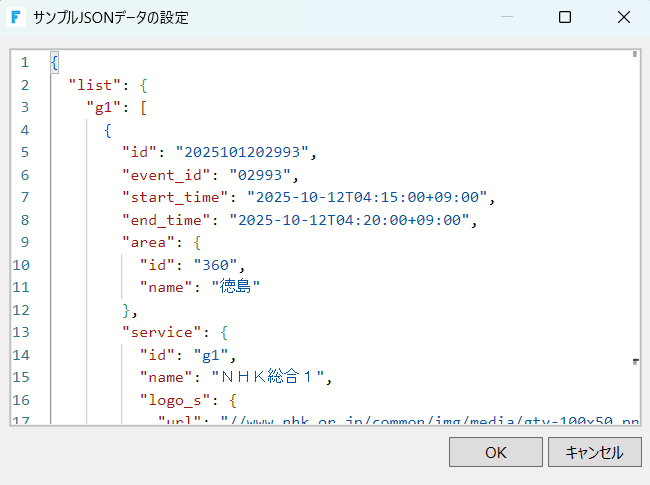Click the id value "2025101202993"
The height and width of the screenshot is (485, 650).
click(x=245, y=152)
